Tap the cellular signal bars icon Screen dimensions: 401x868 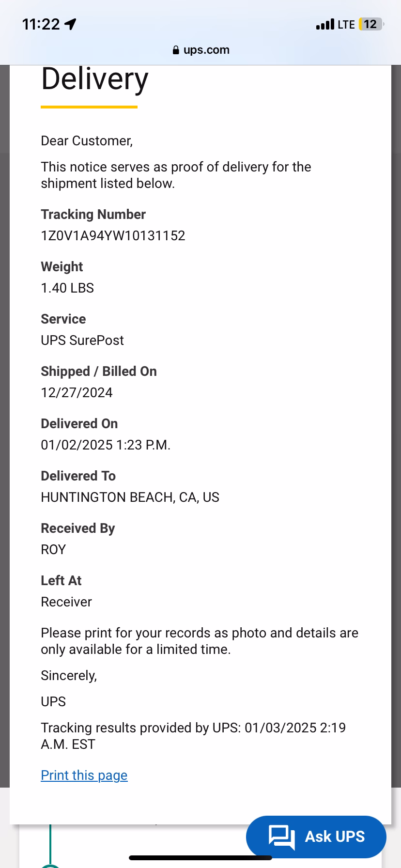(x=324, y=24)
